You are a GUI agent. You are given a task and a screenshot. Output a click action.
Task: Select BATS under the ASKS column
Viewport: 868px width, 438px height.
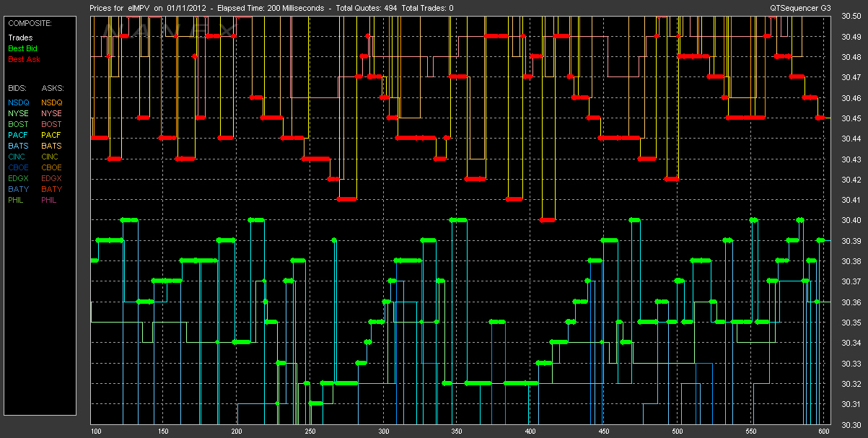pos(51,146)
